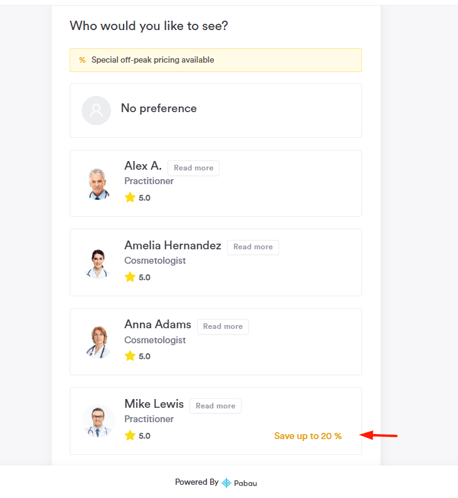
Task: Select the Special off-peak pricing available banner
Action: 216,60
